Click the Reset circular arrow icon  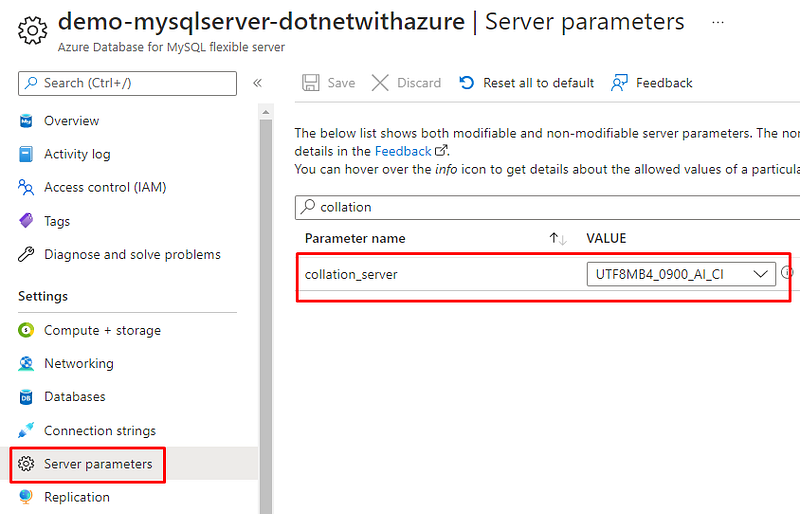coord(467,83)
